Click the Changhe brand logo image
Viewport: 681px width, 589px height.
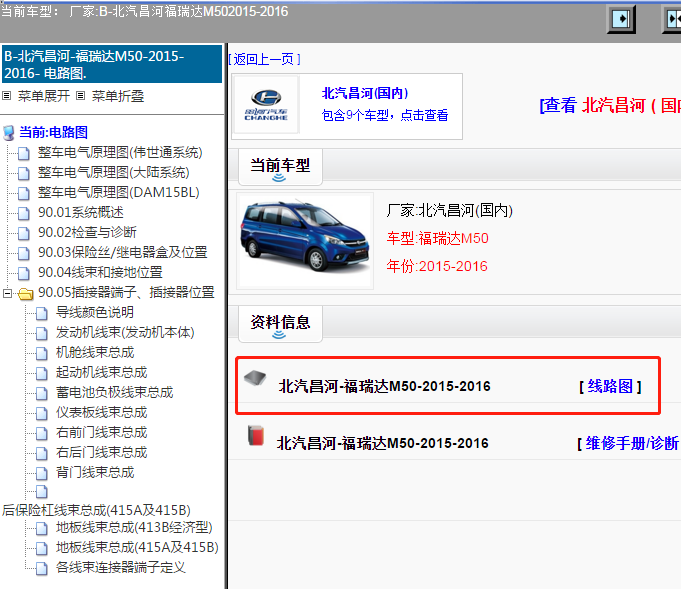tap(266, 106)
